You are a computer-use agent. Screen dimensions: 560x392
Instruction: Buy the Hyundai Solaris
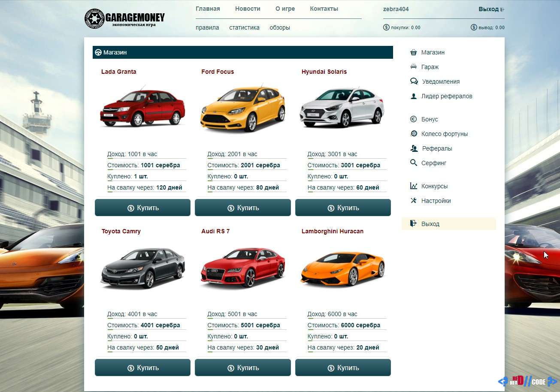click(343, 208)
